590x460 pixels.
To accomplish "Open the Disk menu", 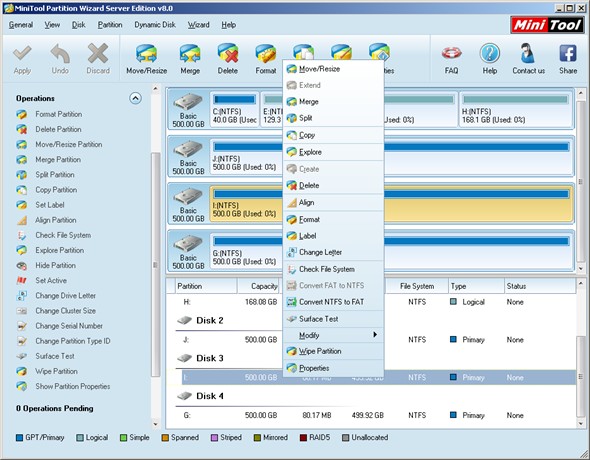I will 79,25.
